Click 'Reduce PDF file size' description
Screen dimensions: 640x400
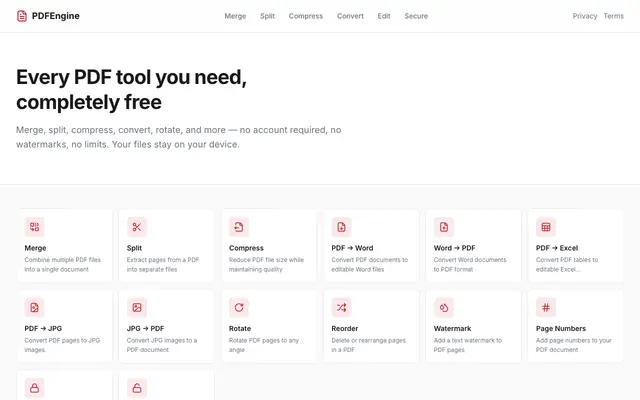click(266, 264)
